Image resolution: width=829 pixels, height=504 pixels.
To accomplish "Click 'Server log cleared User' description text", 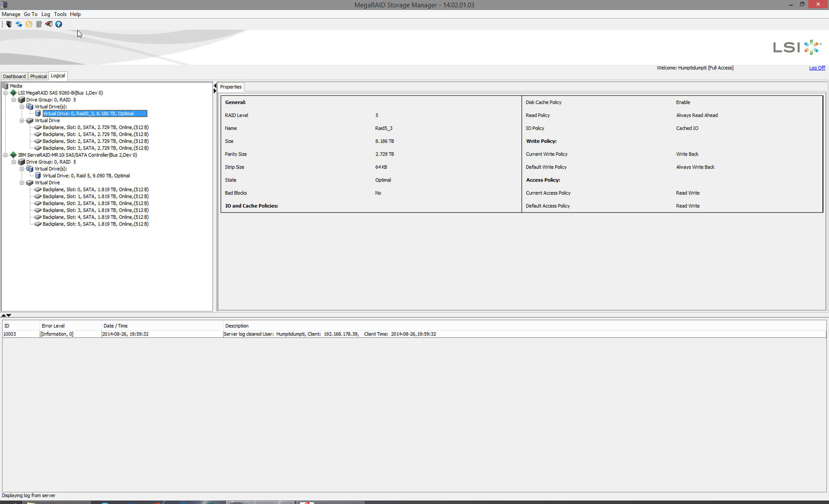I will (x=249, y=334).
